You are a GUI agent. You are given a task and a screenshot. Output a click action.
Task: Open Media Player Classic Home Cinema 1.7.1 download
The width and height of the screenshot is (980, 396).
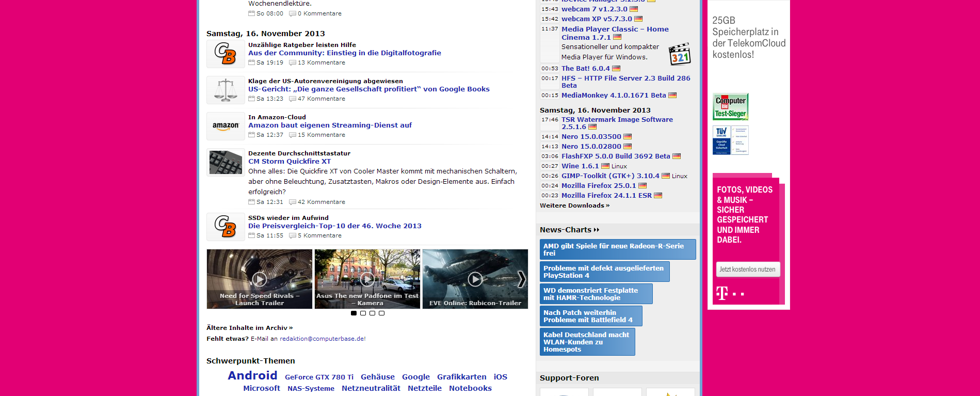[x=615, y=33]
